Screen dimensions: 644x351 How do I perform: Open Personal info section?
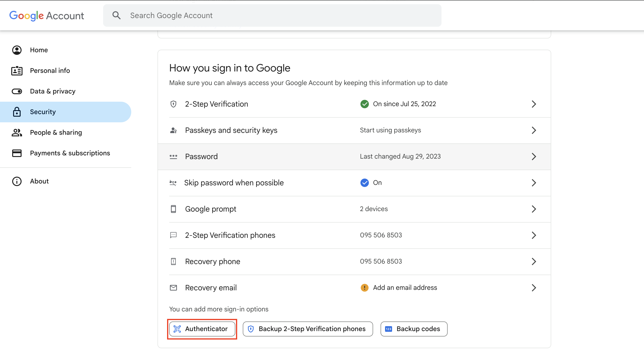click(x=65, y=71)
